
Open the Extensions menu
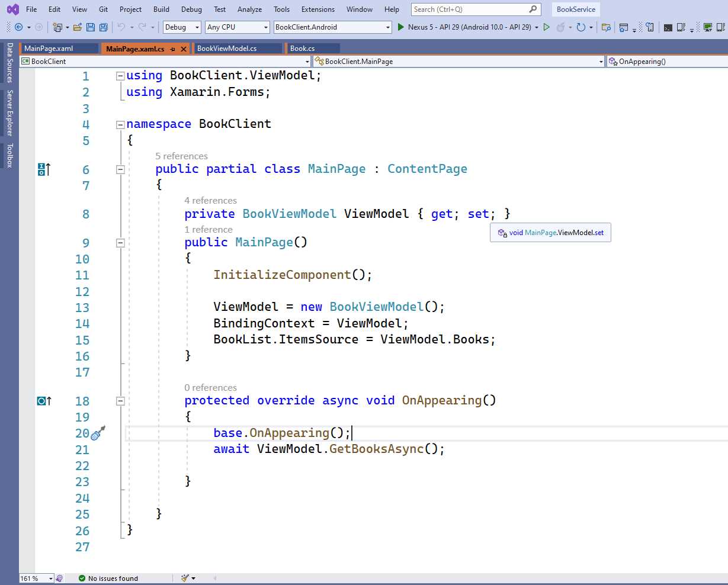tap(318, 9)
